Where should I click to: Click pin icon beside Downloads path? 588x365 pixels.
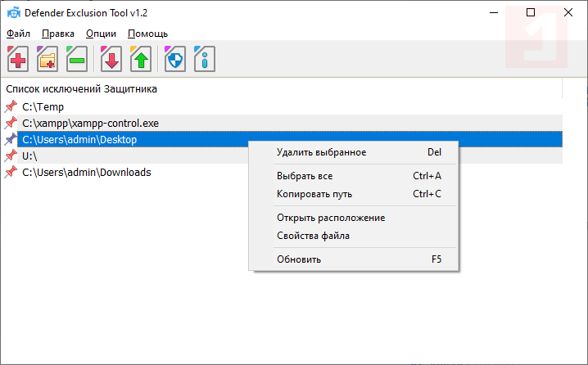[11, 172]
